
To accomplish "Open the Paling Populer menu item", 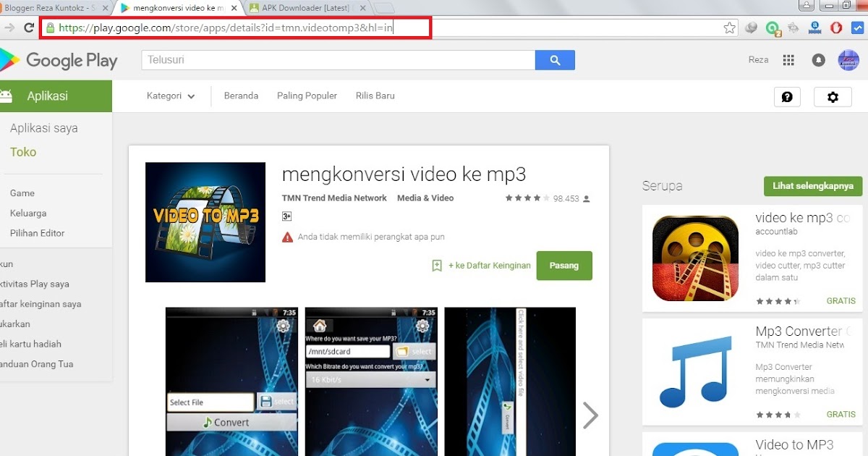I will 307,96.
